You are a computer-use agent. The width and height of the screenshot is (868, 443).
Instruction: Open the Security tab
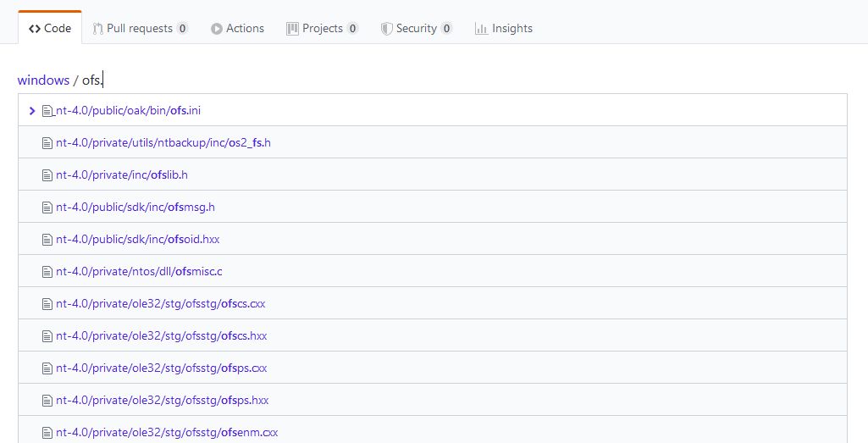point(416,28)
